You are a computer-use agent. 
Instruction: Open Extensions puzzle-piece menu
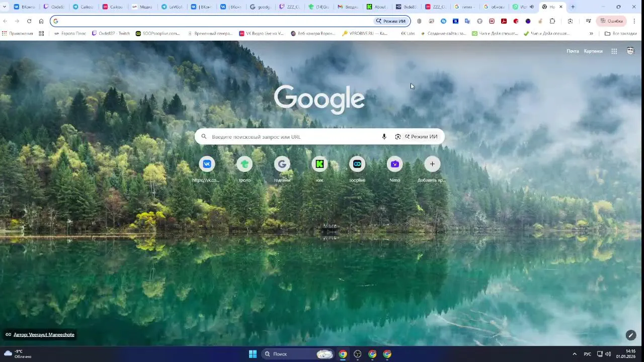point(552,21)
